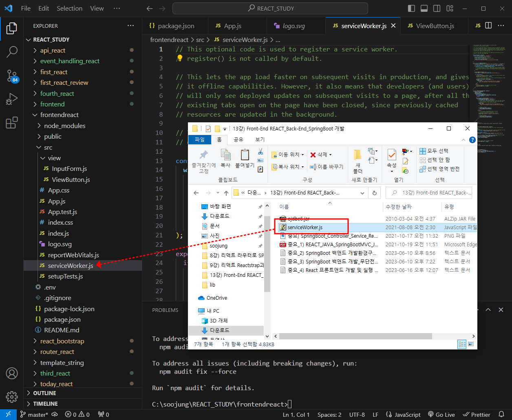The width and height of the screenshot is (512, 420).
Task: Expand the node_modules folder
Action: pyautogui.click(x=64, y=126)
